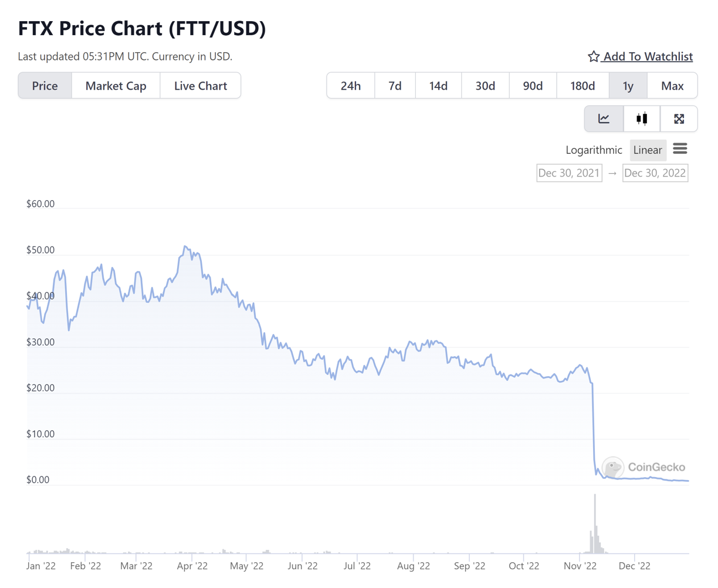Click the CoinGecko logo watermark
This screenshot has width=718, height=588.
coord(644,467)
